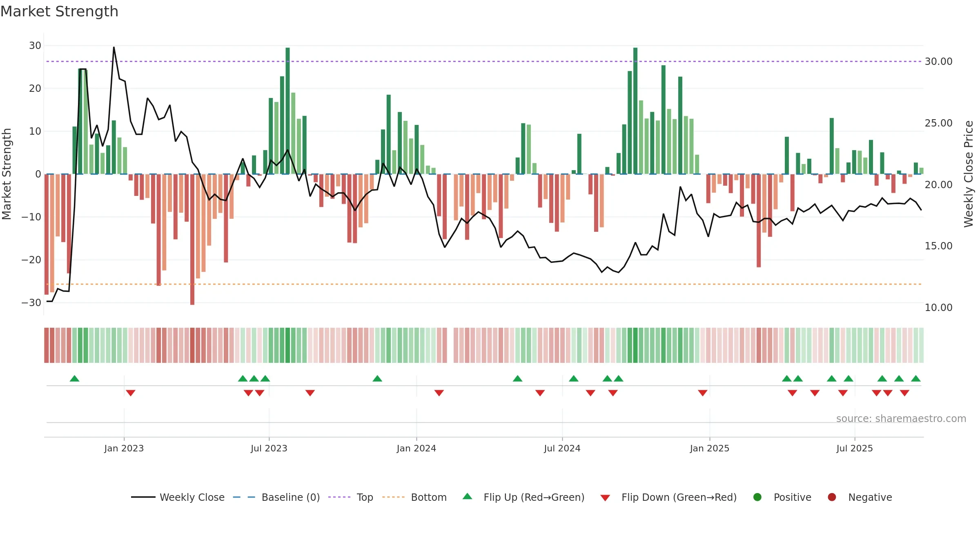Click the Jan 2024 x-axis label
The image size is (980, 551).
pos(416,448)
